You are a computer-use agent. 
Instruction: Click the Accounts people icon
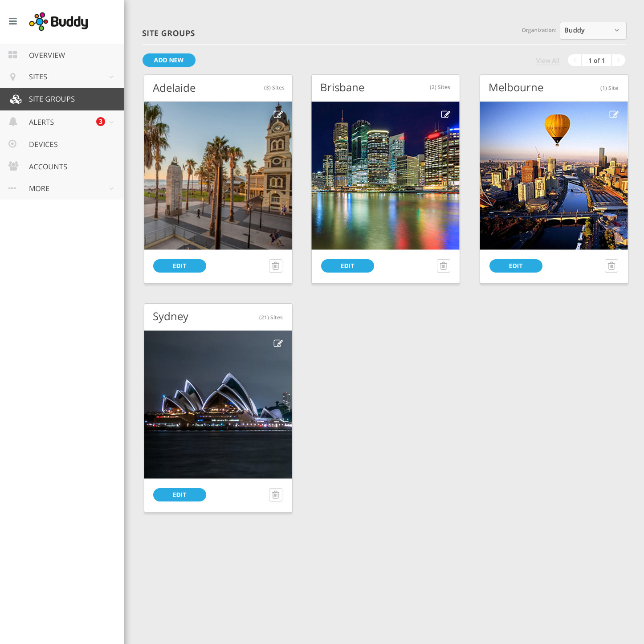tap(13, 166)
